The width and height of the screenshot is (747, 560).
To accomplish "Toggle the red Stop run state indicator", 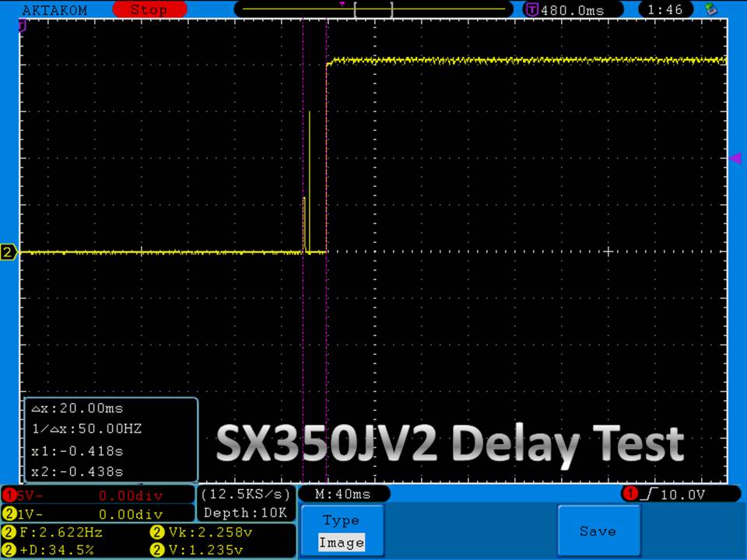I will tap(148, 10).
